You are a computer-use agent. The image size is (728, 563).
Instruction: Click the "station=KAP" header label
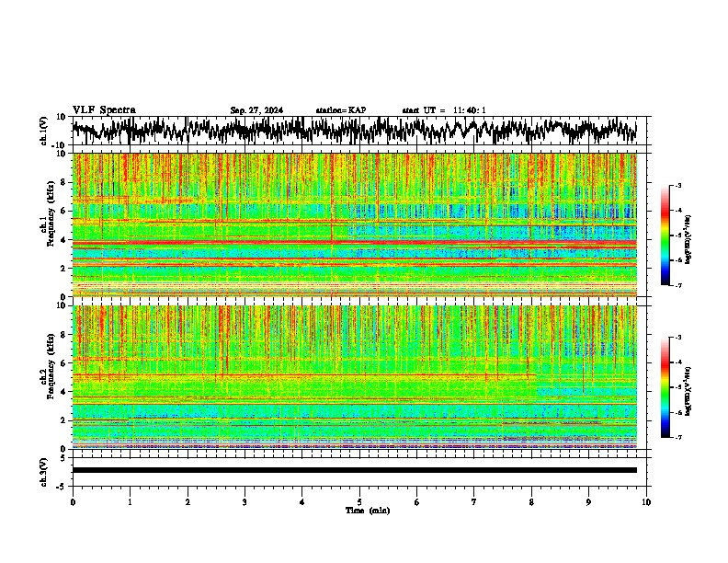(x=341, y=110)
